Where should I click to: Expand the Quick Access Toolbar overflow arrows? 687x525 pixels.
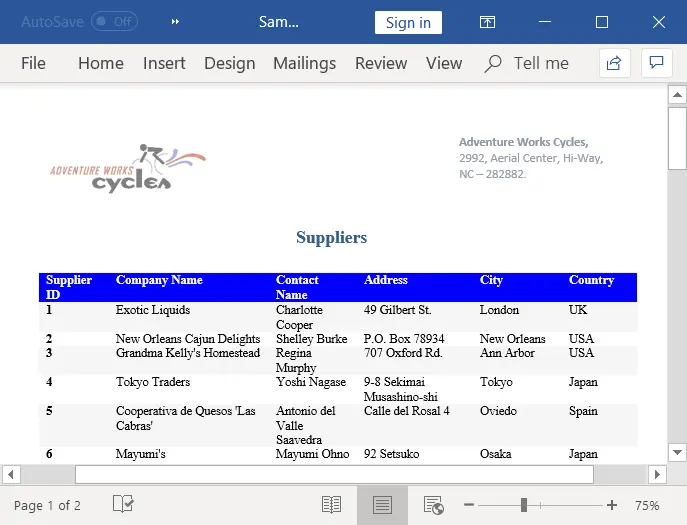[x=175, y=21]
